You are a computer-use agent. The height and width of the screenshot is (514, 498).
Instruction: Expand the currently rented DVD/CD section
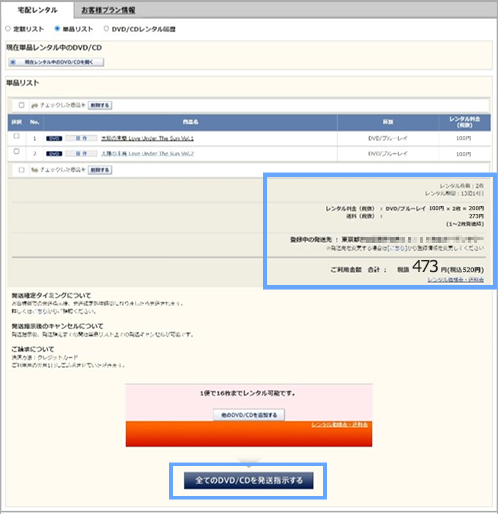click(56, 62)
